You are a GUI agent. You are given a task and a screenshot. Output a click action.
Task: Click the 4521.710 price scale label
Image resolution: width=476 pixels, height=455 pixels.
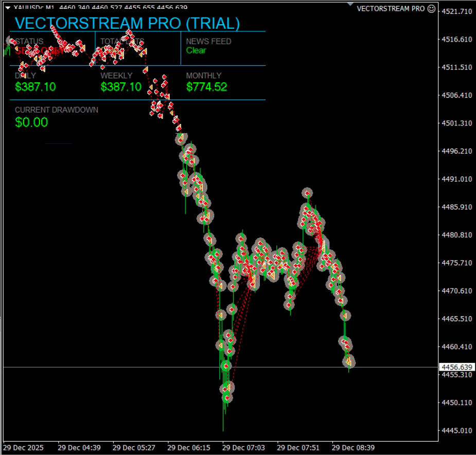pos(457,11)
